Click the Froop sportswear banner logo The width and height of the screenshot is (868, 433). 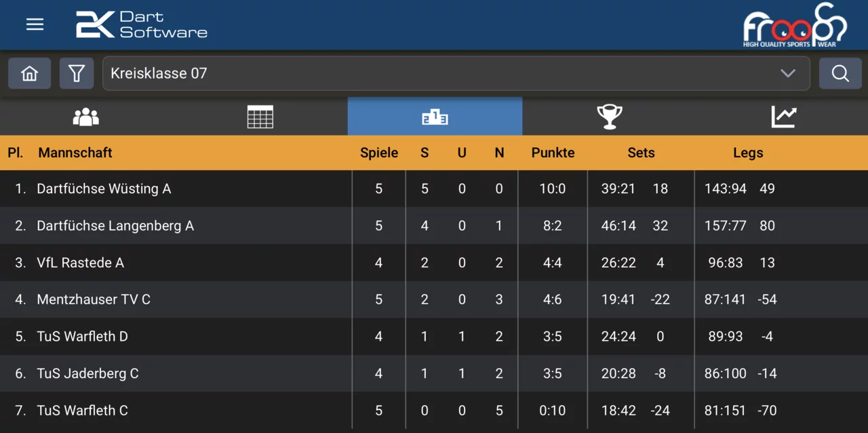point(794,25)
